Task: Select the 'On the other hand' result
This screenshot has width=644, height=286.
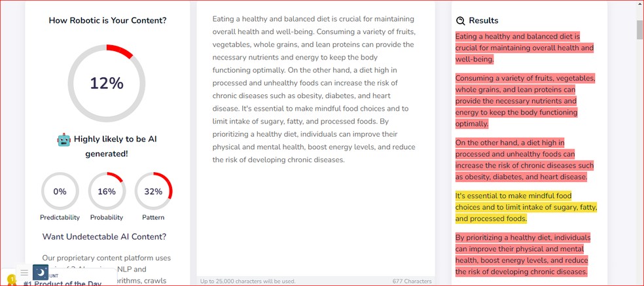Action: point(524,160)
